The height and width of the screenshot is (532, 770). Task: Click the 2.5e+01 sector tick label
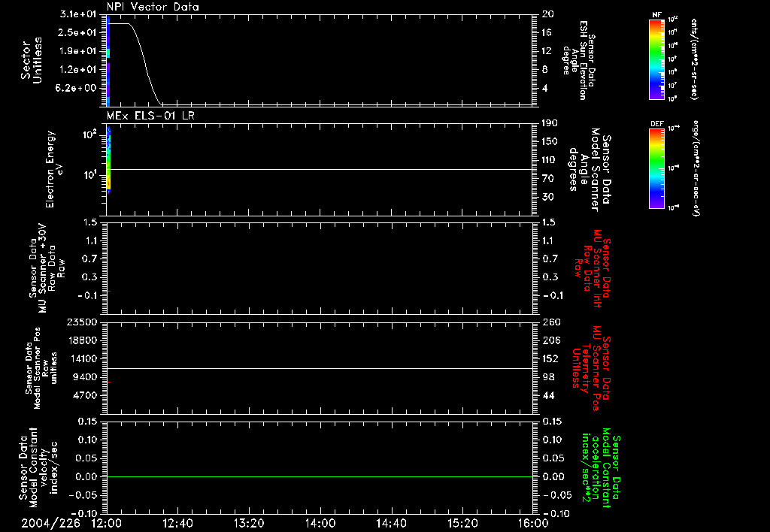[78, 32]
